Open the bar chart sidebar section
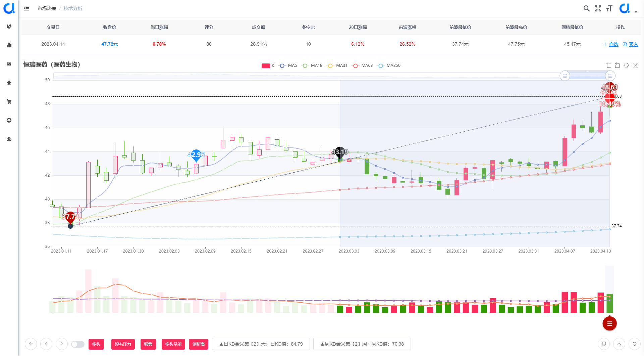644x356 pixels. click(x=9, y=45)
